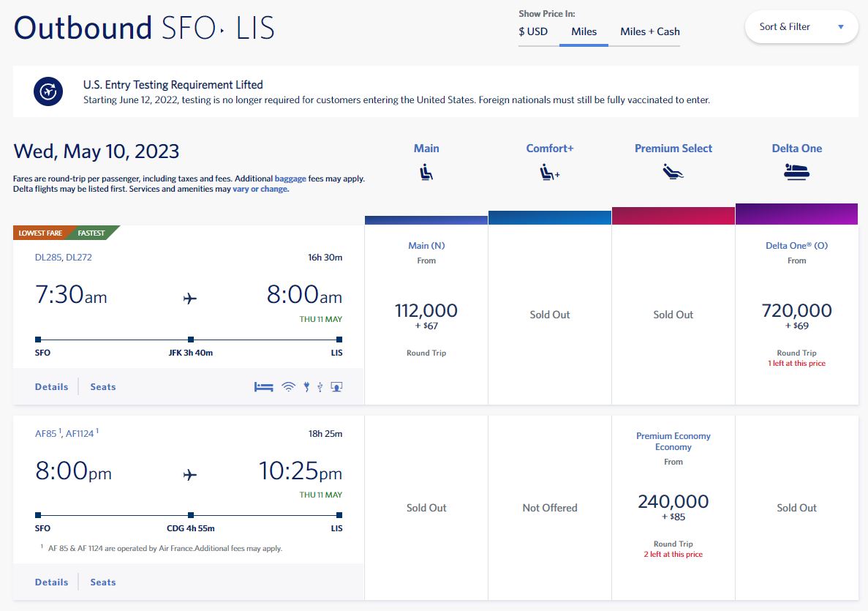868x611 pixels.
Task: Expand Details for the AF85 flight
Action: pos(51,582)
